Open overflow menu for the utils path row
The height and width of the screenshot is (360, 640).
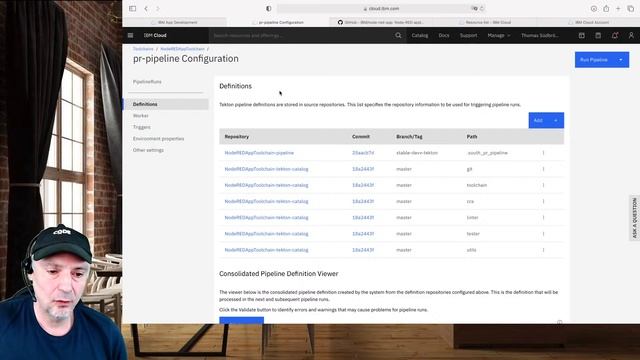(543, 250)
